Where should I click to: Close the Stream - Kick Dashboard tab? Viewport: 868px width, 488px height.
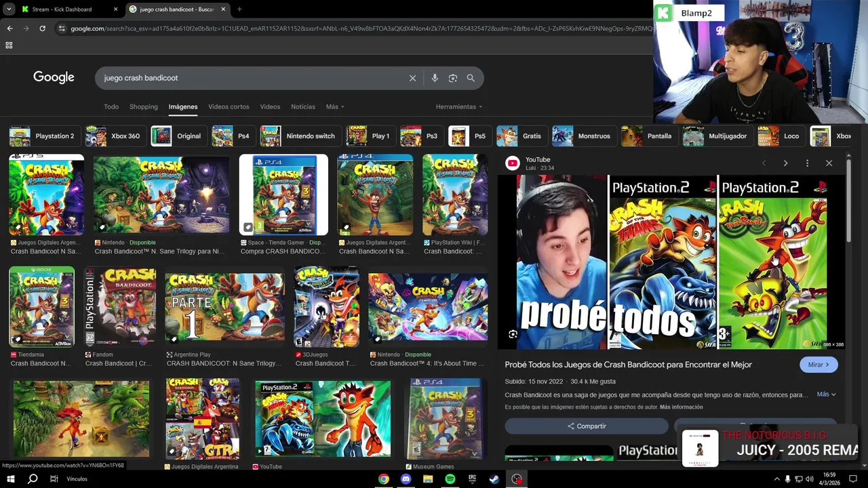[x=115, y=9]
